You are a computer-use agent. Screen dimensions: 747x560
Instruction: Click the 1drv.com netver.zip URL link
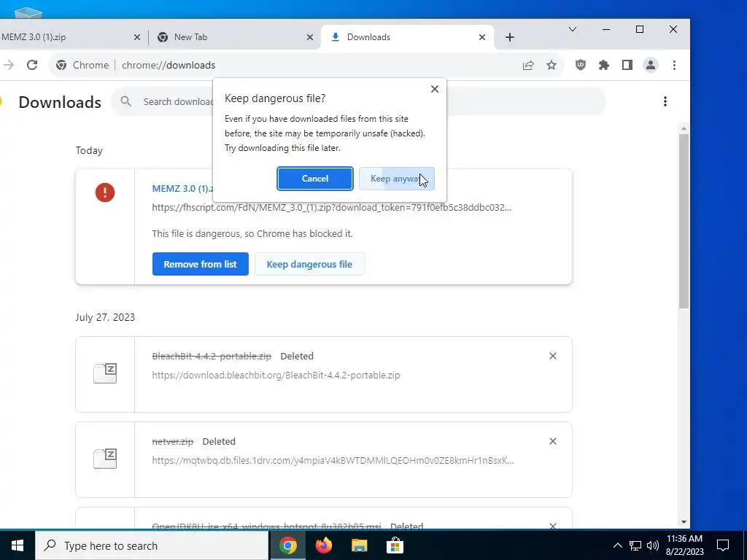click(x=333, y=461)
